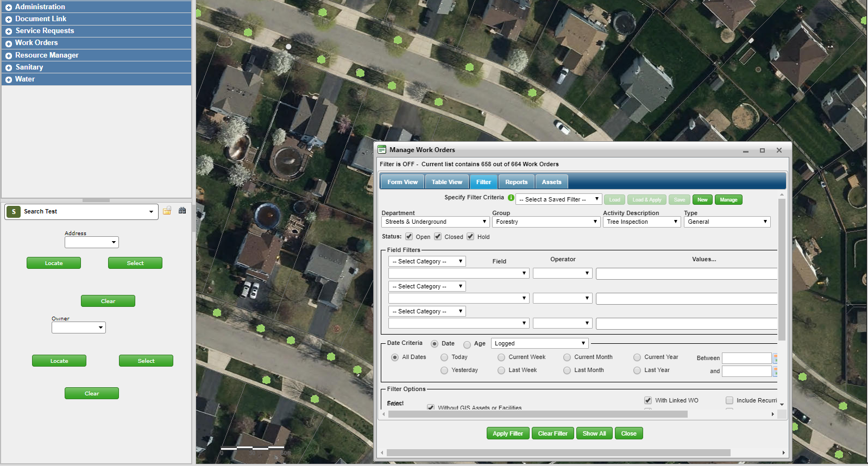Screen dimensions: 868x466
Task: Toggle the Closed status checkbox
Action: [x=438, y=236]
